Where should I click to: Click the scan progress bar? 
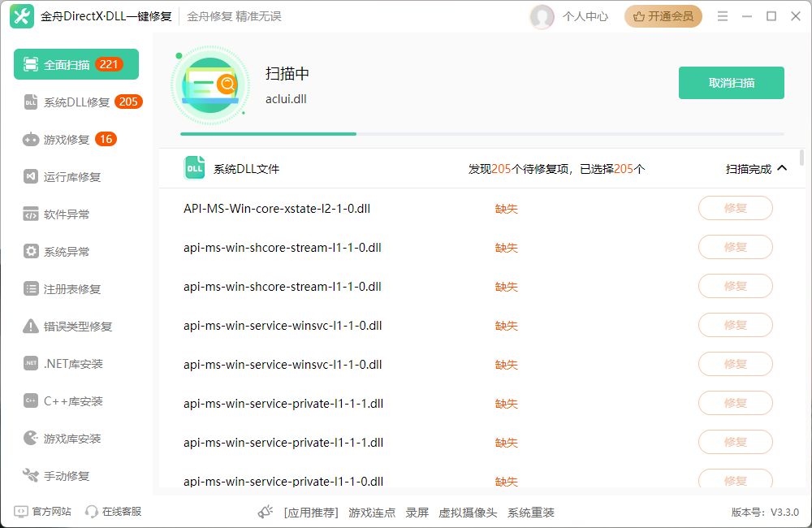[482, 134]
